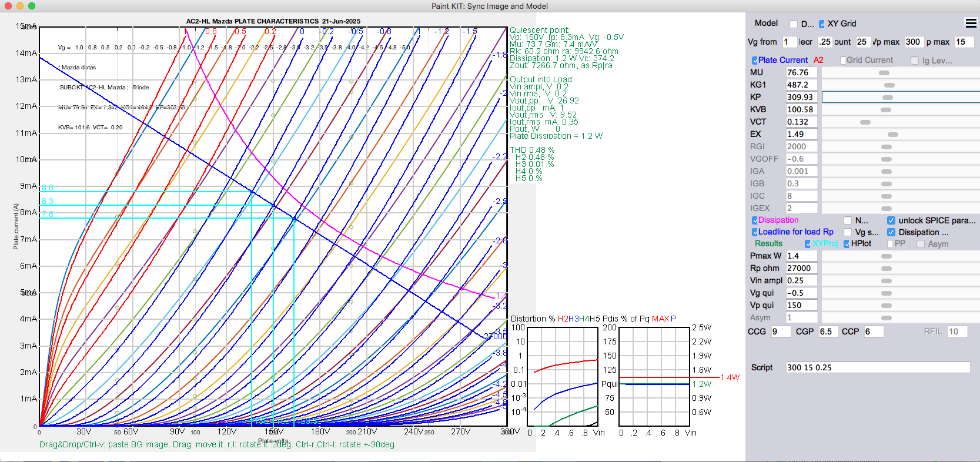980x462 pixels.
Task: Focus the Pmax W value field
Action: [801, 256]
